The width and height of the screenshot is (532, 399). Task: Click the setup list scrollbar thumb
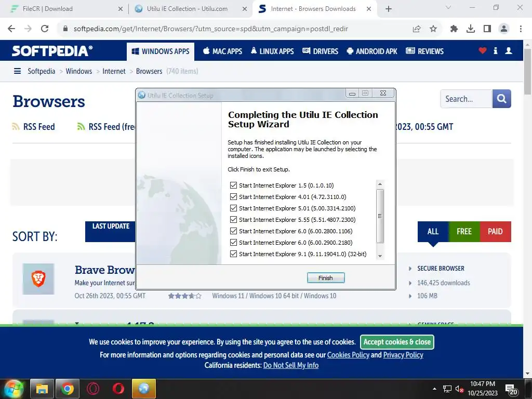coord(380,216)
